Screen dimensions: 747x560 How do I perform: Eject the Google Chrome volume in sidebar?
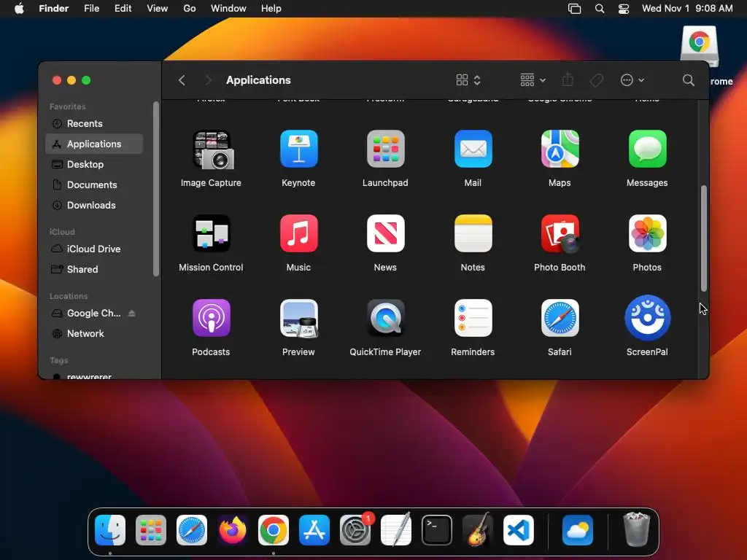132,314
